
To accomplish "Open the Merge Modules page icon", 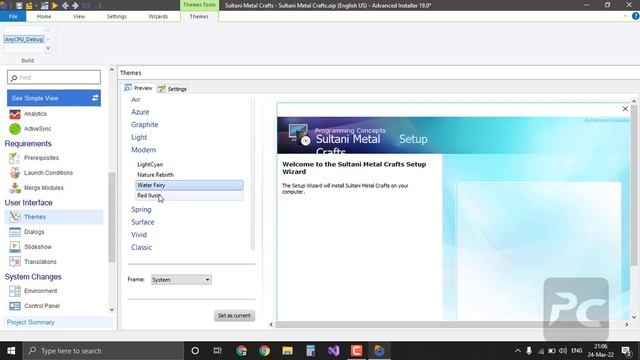I will point(15,188).
